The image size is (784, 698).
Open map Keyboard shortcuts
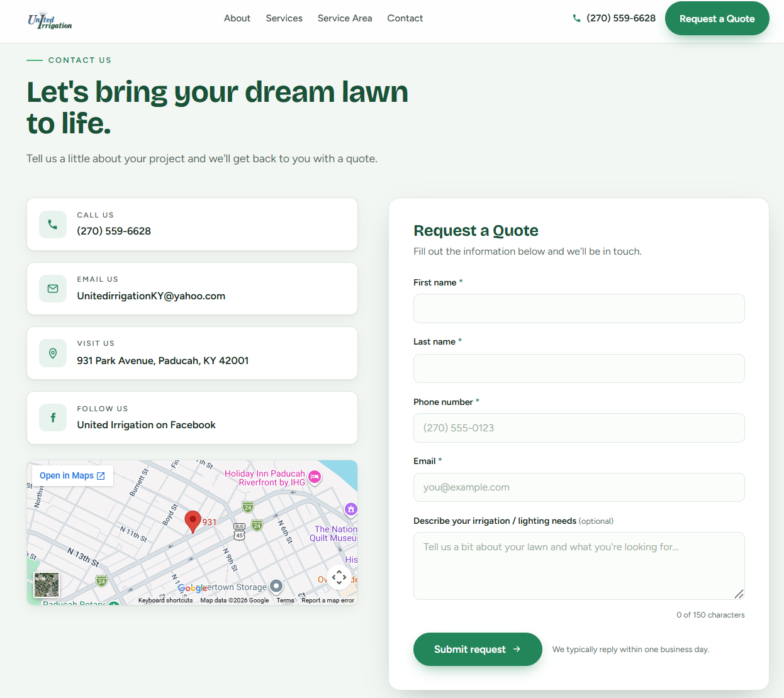coord(165,601)
